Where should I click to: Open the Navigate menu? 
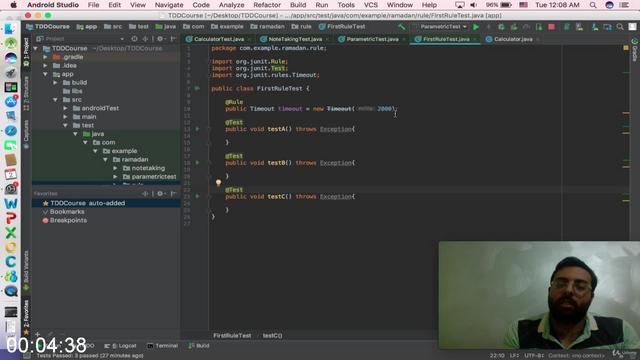[x=169, y=5]
